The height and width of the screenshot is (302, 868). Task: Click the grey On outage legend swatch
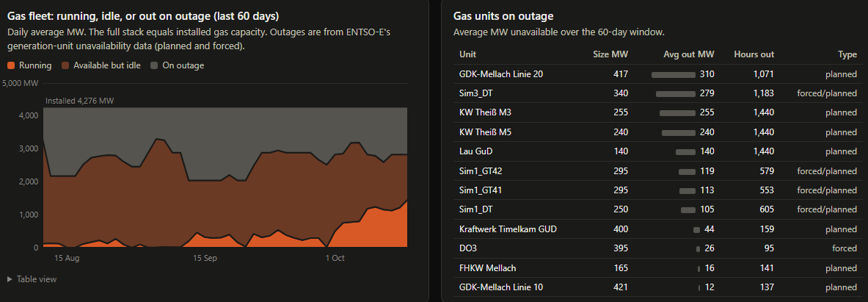coord(154,65)
